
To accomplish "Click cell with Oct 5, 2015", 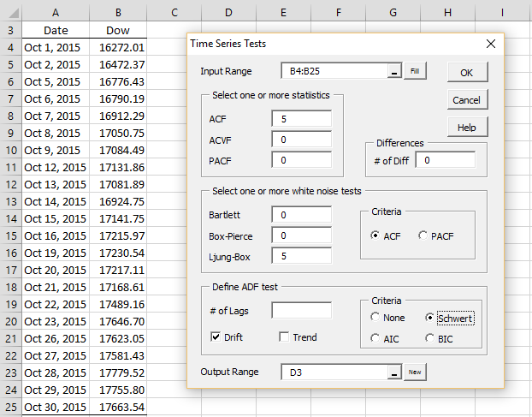I will [x=56, y=82].
